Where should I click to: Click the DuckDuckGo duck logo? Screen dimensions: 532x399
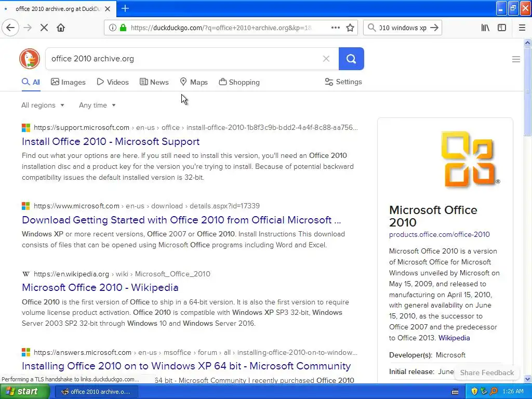tap(30, 59)
